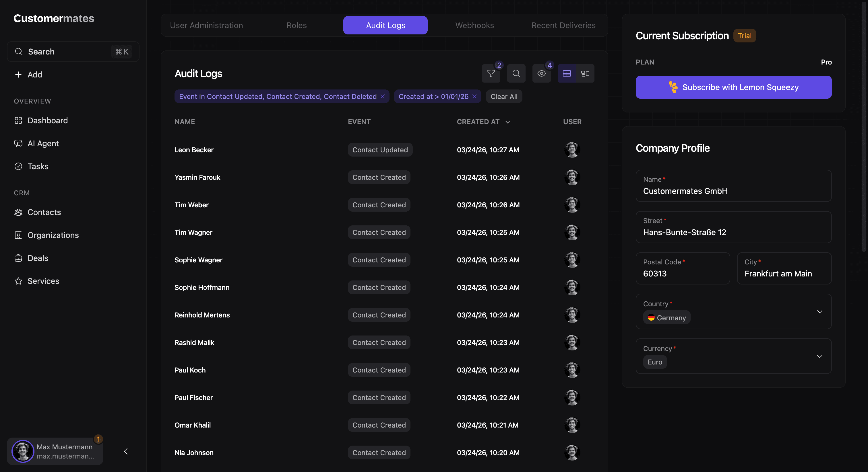Click the search icon in Audit Logs

516,73
